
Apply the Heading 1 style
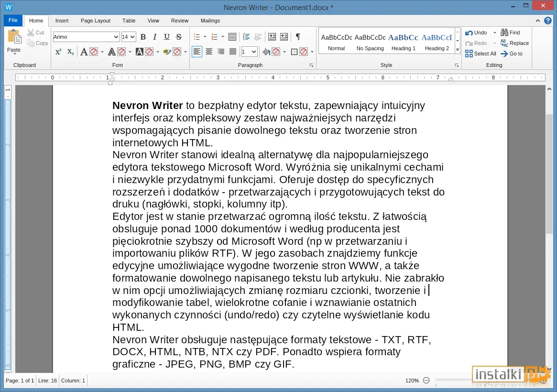click(404, 41)
